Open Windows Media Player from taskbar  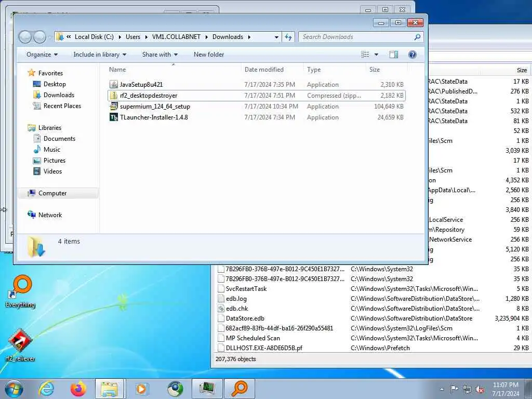coord(141,389)
